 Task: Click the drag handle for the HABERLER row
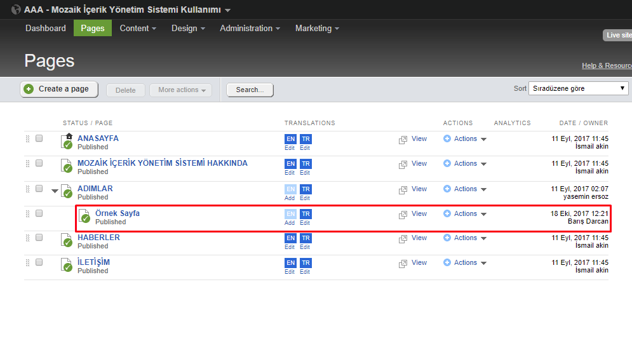coord(27,238)
